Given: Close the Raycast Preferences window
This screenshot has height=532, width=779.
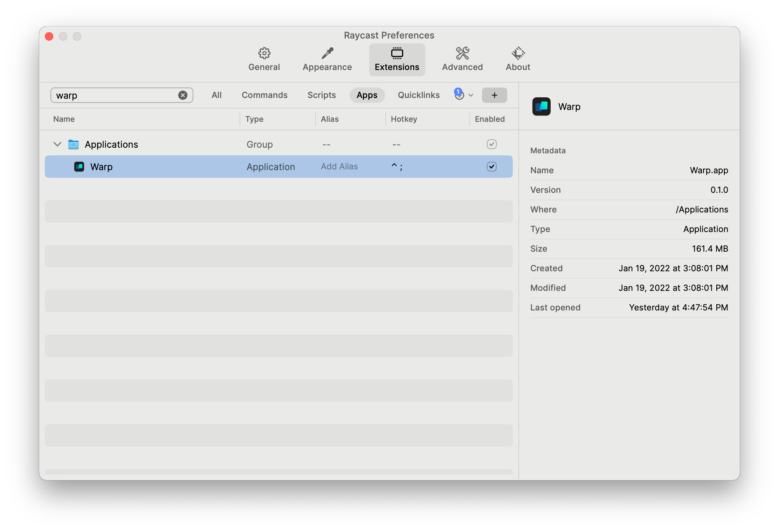Looking at the screenshot, I should [x=49, y=36].
